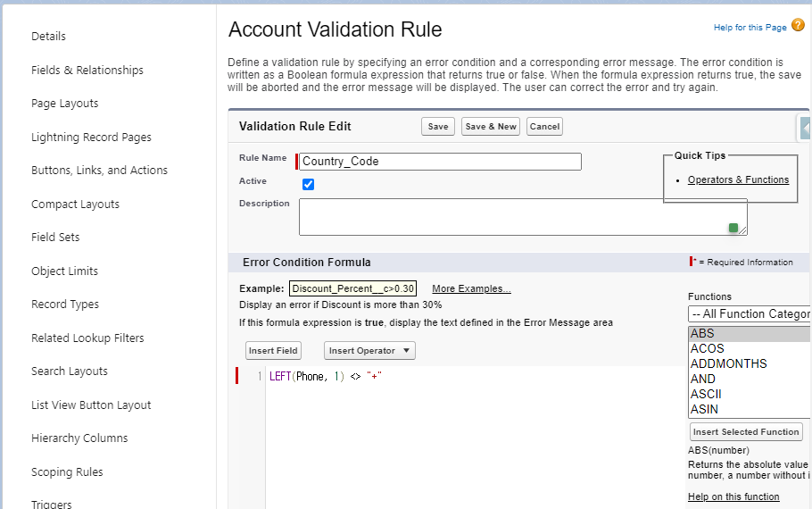Open Operators & Functions quick tip
Image resolution: width=812 pixels, height=509 pixels.
click(738, 179)
